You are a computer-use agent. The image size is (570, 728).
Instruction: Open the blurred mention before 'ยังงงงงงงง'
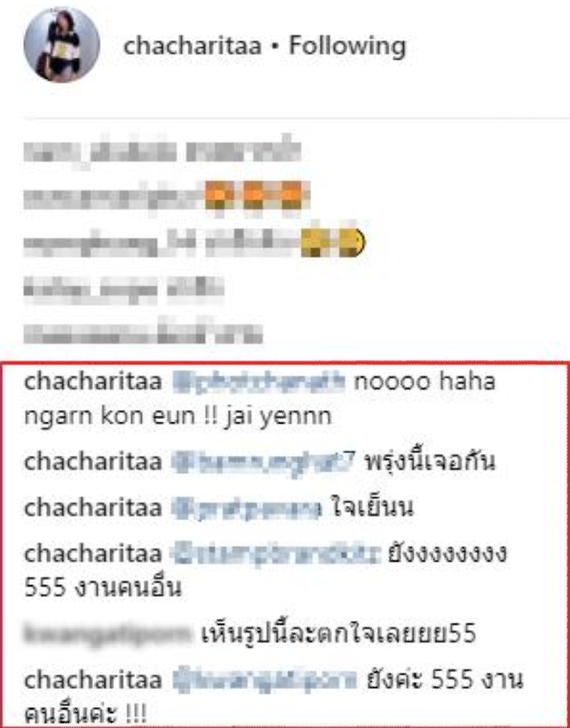[x=276, y=554]
